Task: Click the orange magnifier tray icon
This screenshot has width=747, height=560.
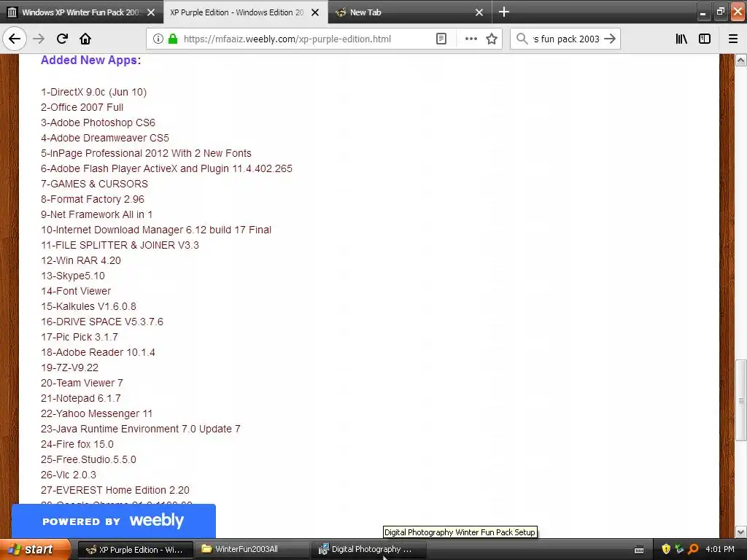Action: (693, 549)
